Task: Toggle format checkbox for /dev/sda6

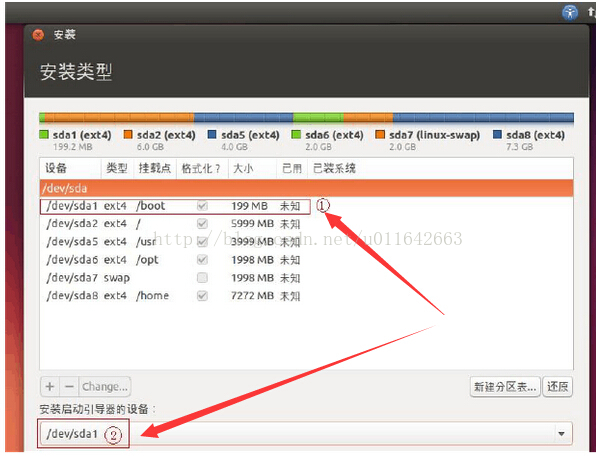Action: click(202, 260)
